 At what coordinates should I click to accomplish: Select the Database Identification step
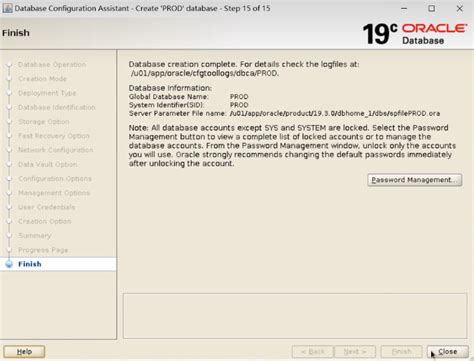tap(57, 107)
